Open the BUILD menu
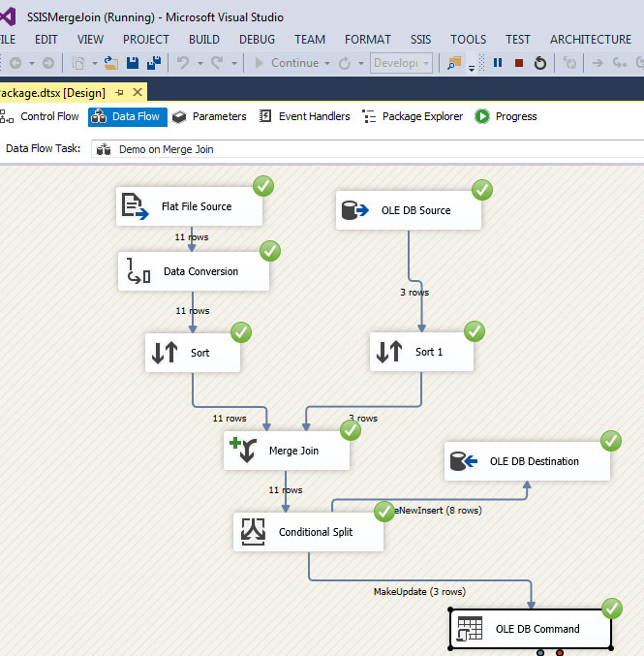This screenshot has width=644, height=656. [x=204, y=40]
